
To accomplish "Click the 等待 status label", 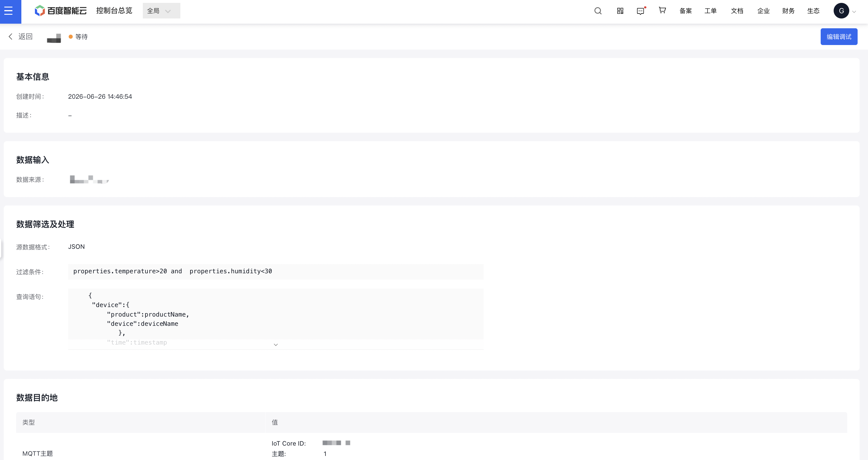I will [x=81, y=37].
